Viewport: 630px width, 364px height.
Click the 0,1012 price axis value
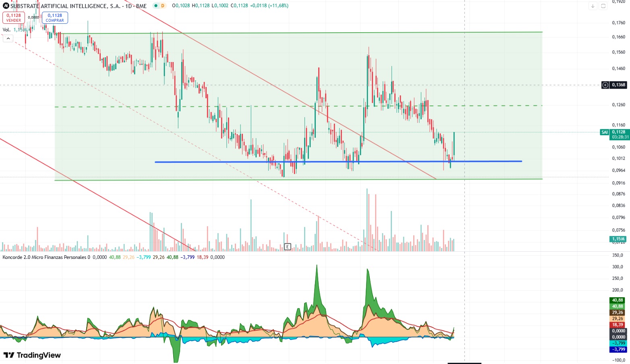[619, 158]
